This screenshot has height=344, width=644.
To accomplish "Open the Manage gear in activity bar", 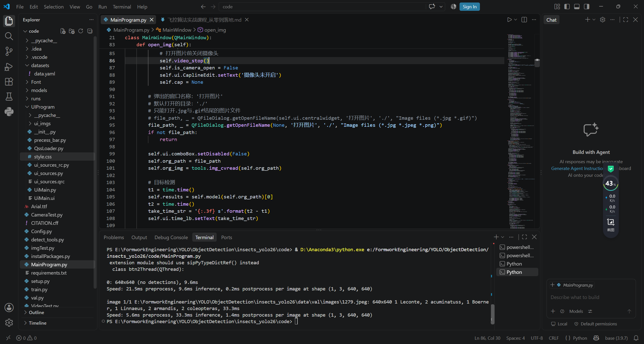I will pyautogui.click(x=9, y=323).
